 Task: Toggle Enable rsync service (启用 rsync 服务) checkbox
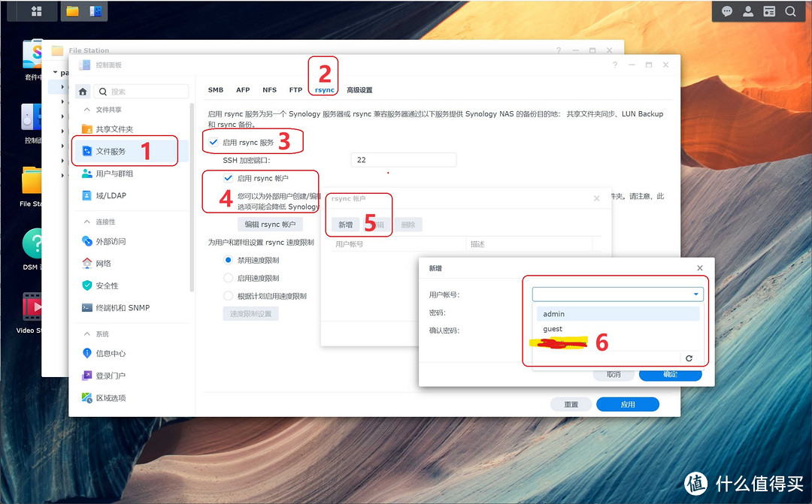tap(214, 142)
